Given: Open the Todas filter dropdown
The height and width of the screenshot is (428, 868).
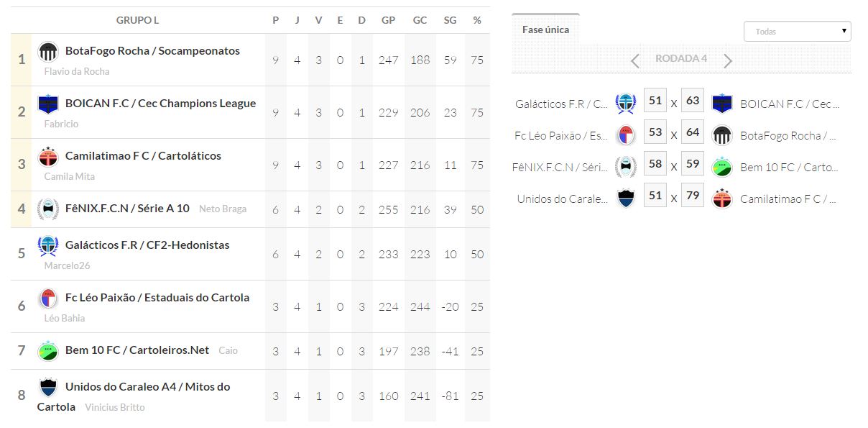Looking at the screenshot, I should point(797,32).
